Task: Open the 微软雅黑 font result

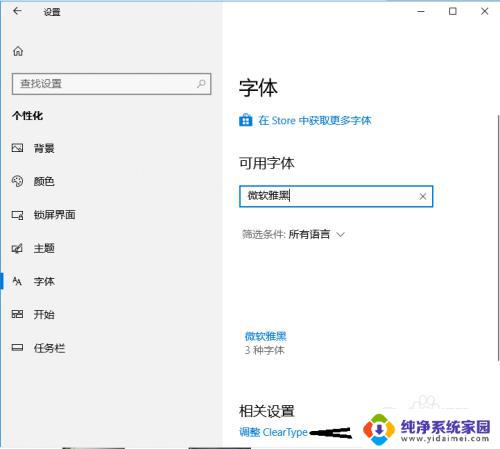Action: pyautogui.click(x=266, y=336)
